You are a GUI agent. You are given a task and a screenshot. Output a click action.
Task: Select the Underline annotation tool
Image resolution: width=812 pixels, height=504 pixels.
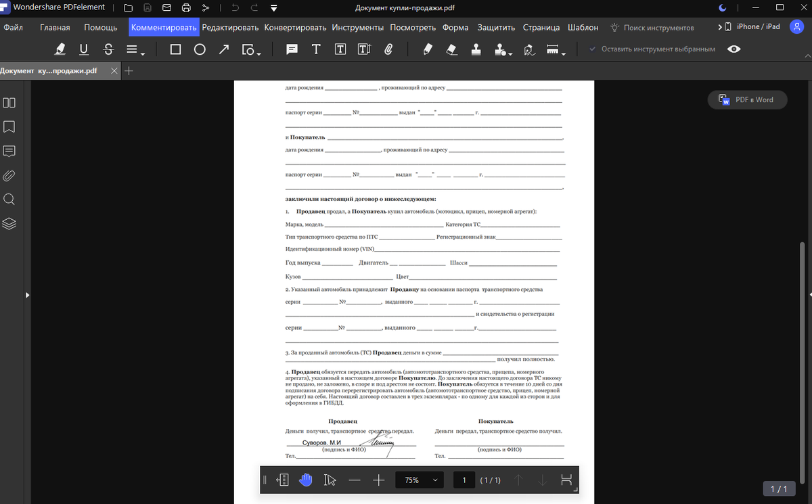tap(84, 49)
